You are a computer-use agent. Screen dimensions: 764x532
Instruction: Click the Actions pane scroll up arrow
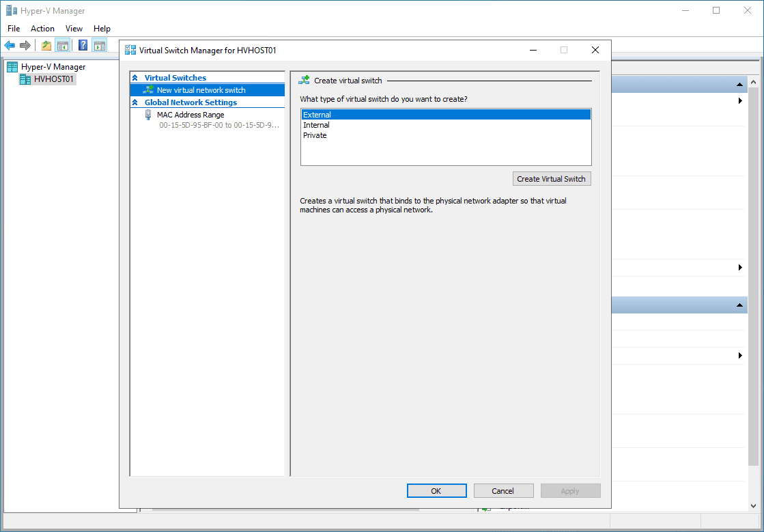[x=753, y=82]
